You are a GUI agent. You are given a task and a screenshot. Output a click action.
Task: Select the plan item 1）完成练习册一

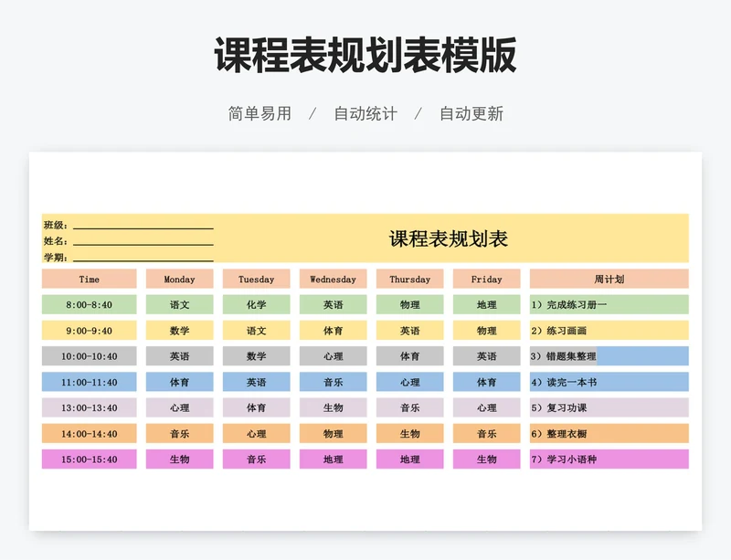coord(609,305)
